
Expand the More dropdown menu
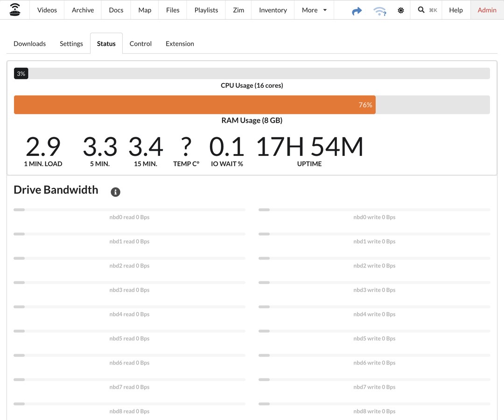[314, 10]
